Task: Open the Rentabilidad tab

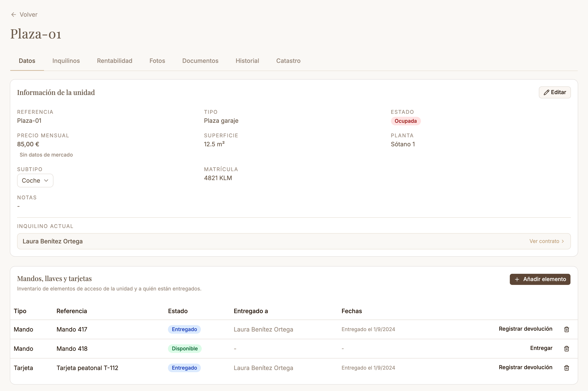Action: [x=115, y=61]
